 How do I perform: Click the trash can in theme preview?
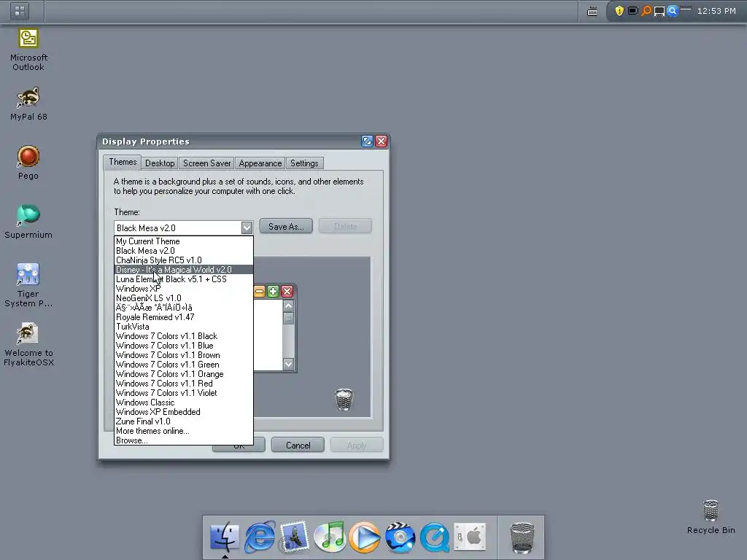point(344,399)
